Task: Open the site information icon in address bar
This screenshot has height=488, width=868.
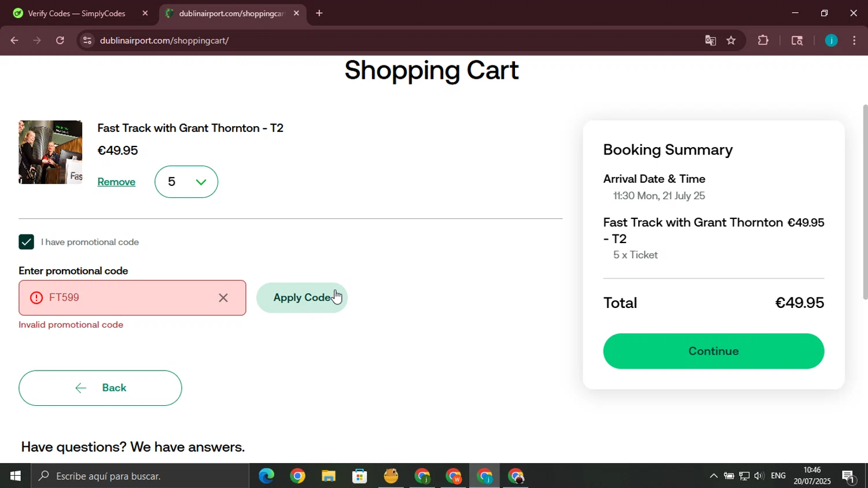Action: coord(87,41)
